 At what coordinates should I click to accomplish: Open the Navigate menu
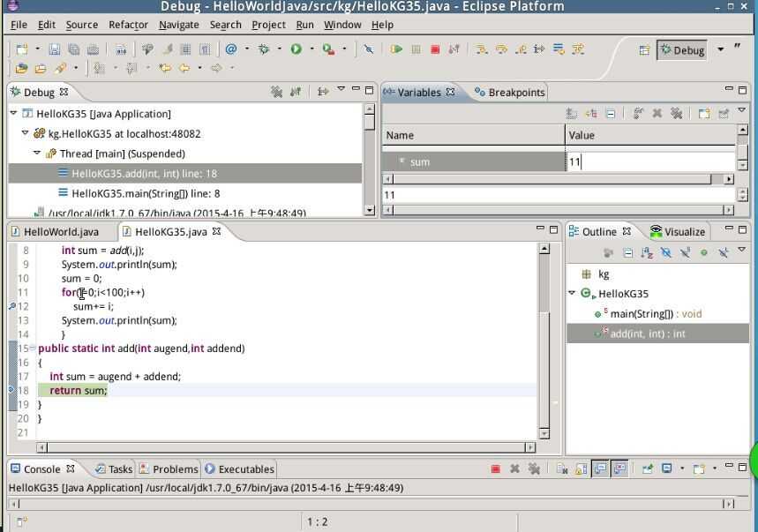(179, 25)
